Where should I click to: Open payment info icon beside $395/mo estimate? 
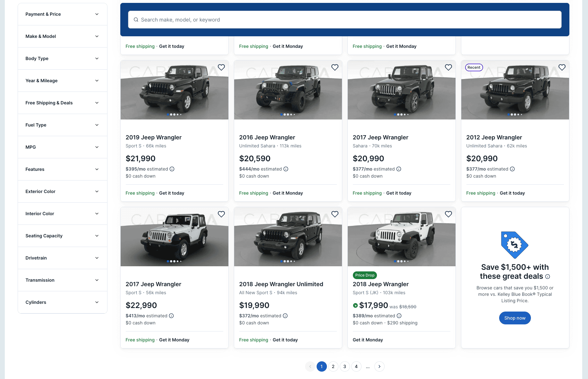(172, 169)
